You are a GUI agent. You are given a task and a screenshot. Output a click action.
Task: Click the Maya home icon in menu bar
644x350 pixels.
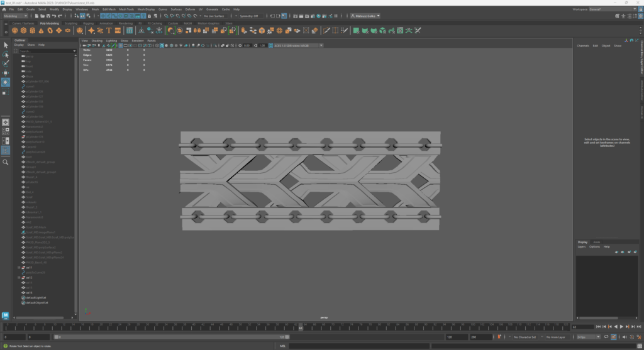point(4,9)
